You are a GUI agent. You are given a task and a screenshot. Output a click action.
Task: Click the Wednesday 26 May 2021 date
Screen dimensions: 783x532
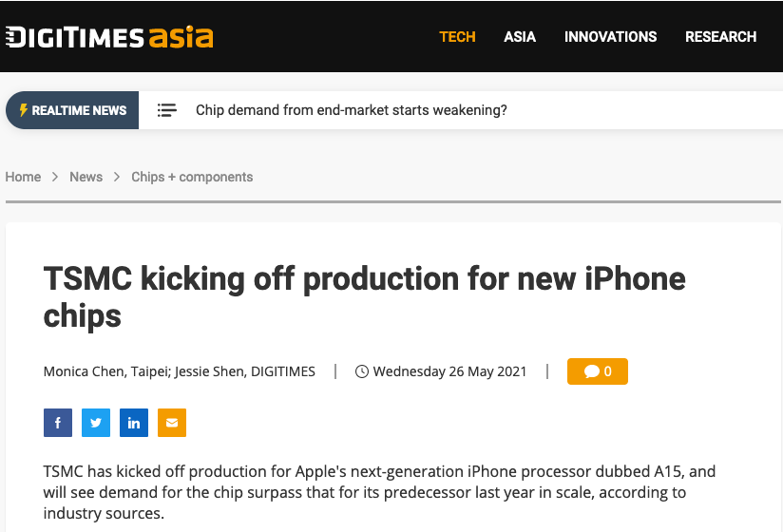point(449,371)
